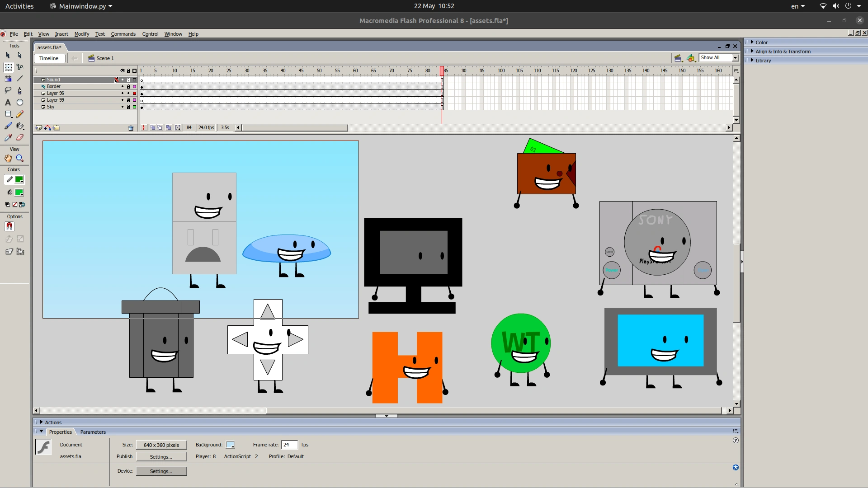Open the Show All dropdown

(734, 58)
